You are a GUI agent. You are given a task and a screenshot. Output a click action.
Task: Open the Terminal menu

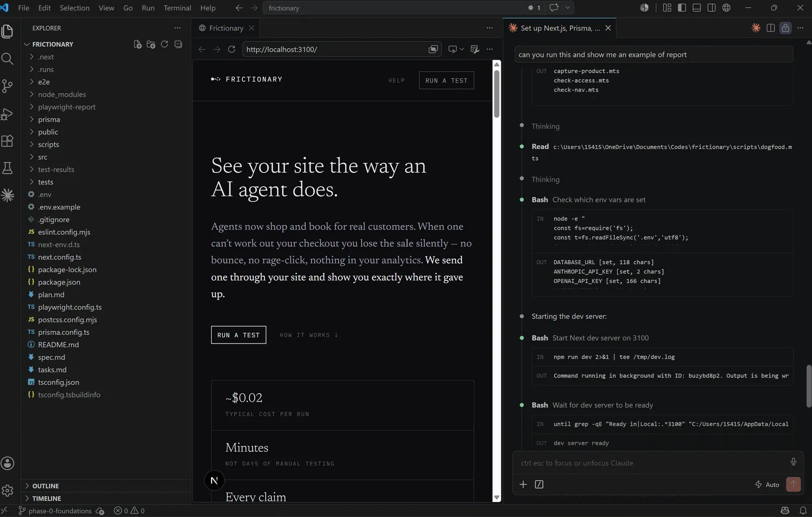[177, 8]
